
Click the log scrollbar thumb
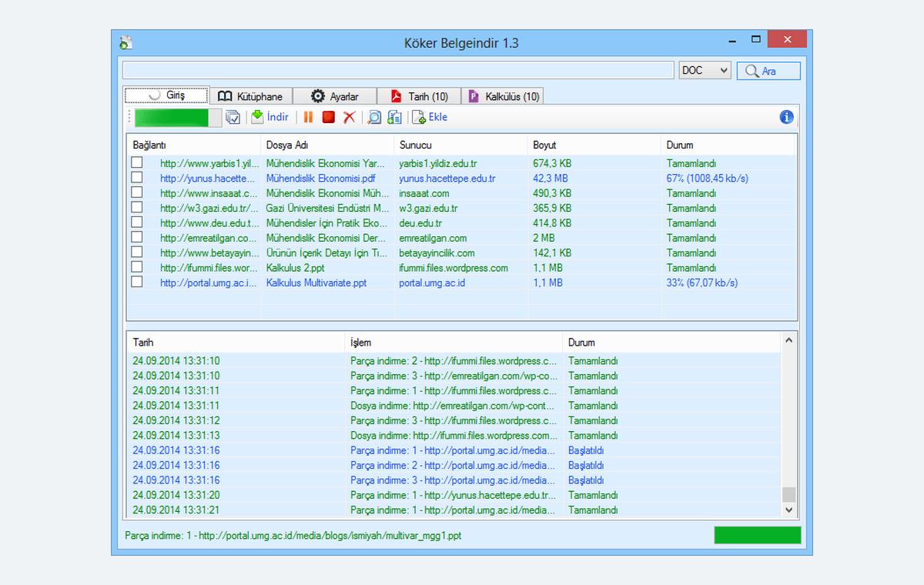coord(788,494)
